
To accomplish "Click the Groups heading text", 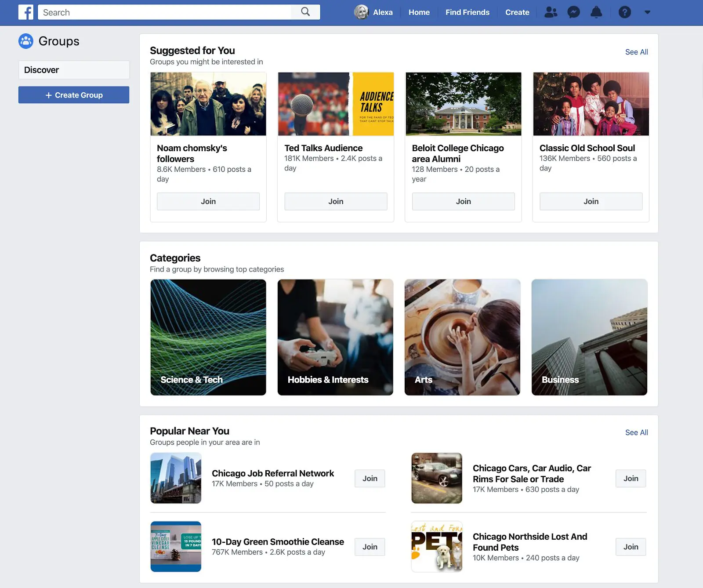I will pos(59,41).
